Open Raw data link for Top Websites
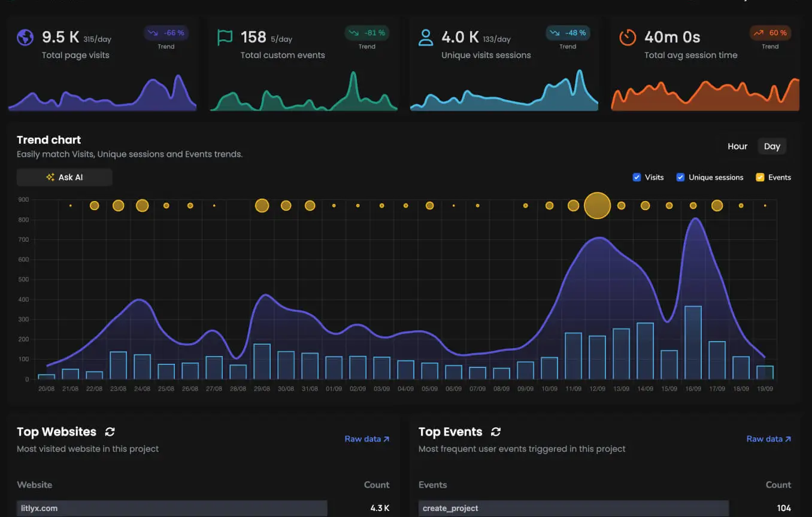Viewport: 812px width, 517px height. point(366,439)
